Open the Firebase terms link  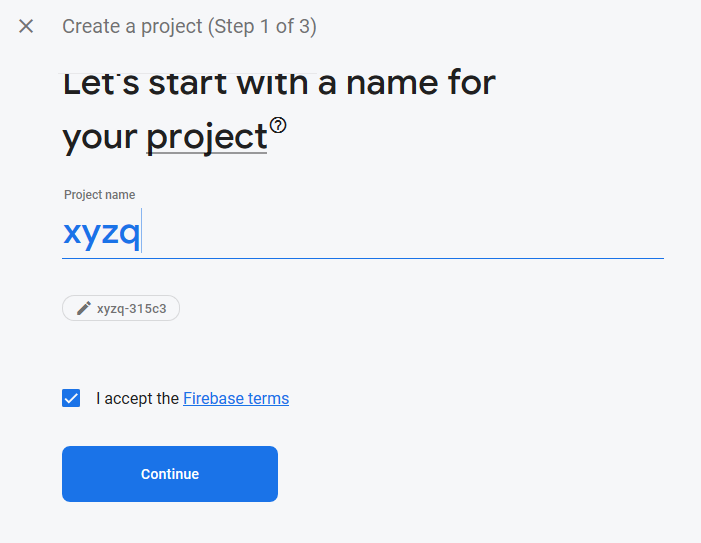click(x=236, y=398)
